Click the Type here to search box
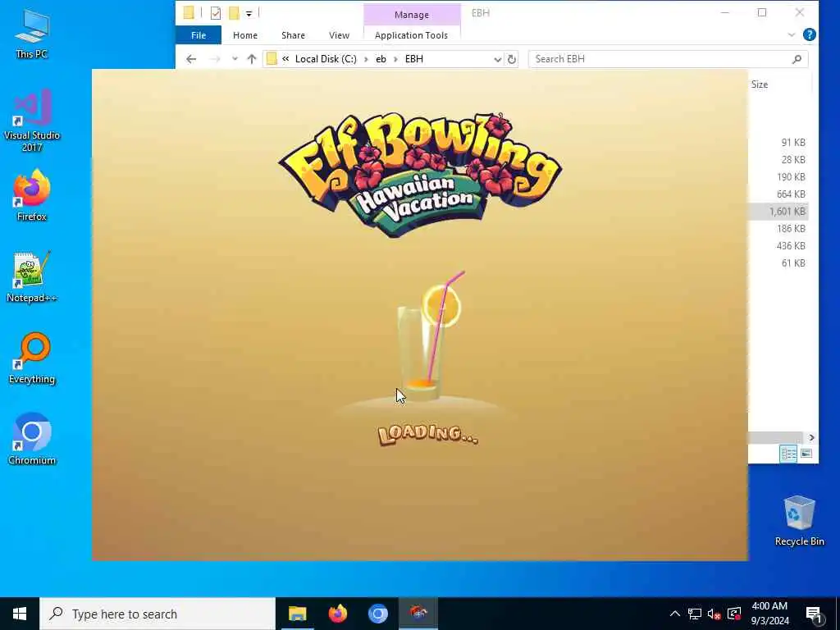Image resolution: width=840 pixels, height=630 pixels. (157, 614)
